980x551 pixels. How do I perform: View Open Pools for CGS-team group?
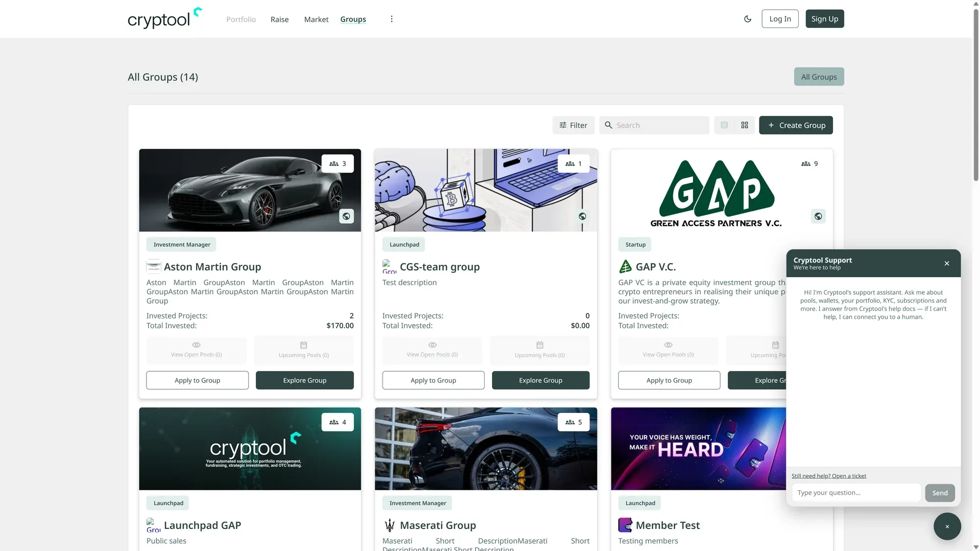coord(432,350)
